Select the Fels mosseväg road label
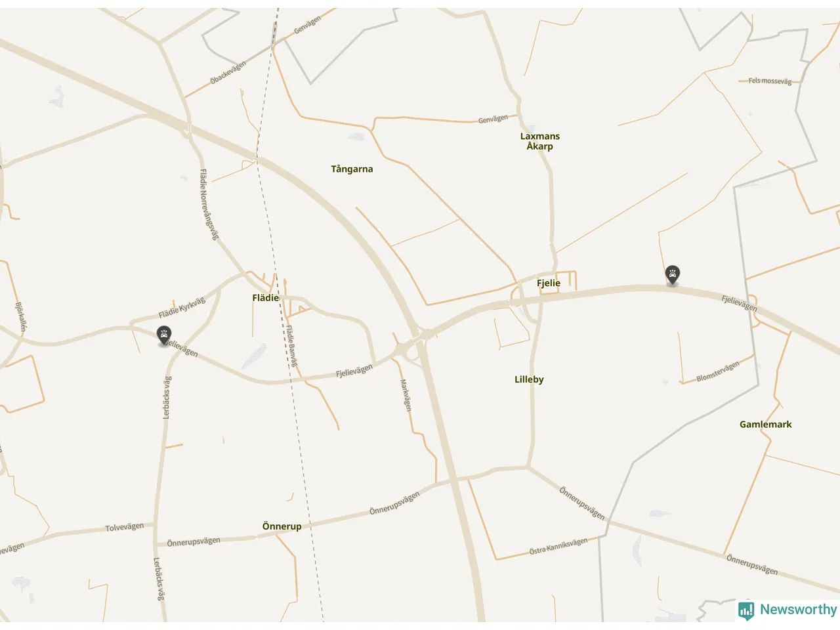 click(770, 81)
